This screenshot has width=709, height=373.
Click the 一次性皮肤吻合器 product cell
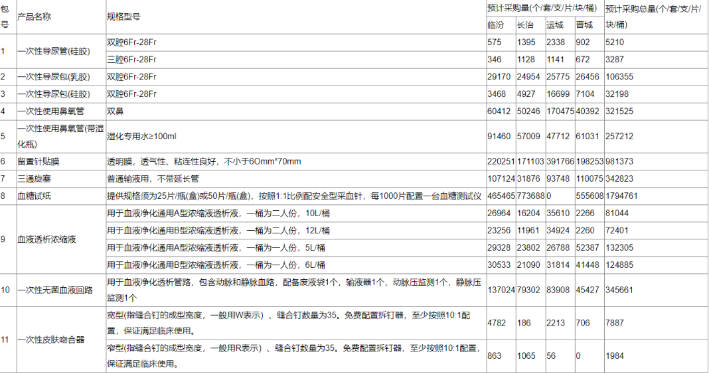coord(51,340)
